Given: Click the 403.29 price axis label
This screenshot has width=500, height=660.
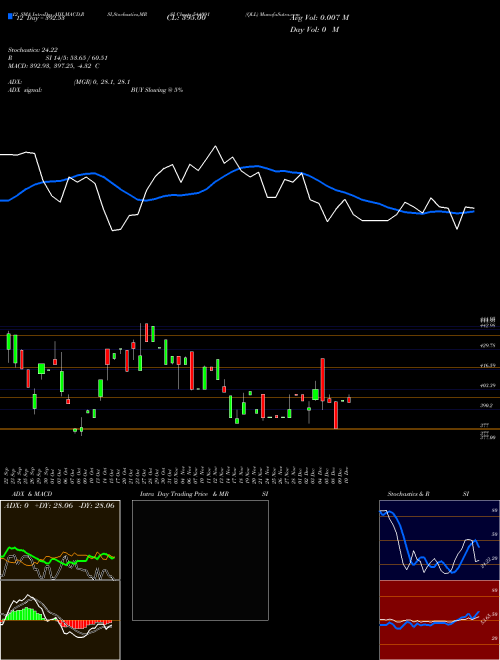Looking at the screenshot, I should [488, 386].
